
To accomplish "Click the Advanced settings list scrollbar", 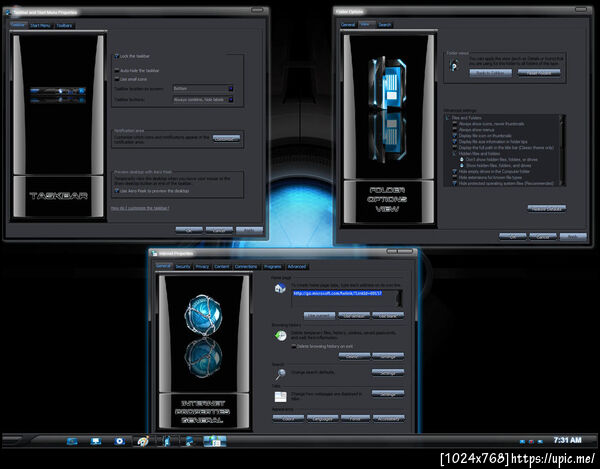I will tap(562, 150).
